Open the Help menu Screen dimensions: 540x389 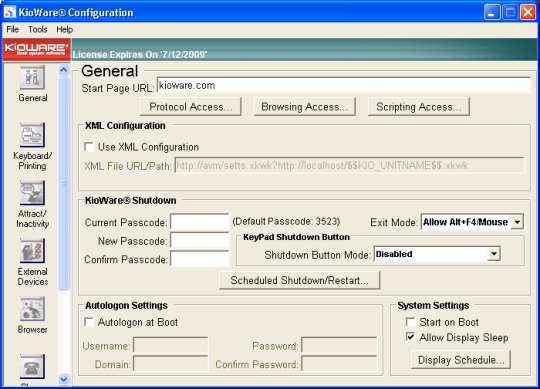tap(65, 30)
